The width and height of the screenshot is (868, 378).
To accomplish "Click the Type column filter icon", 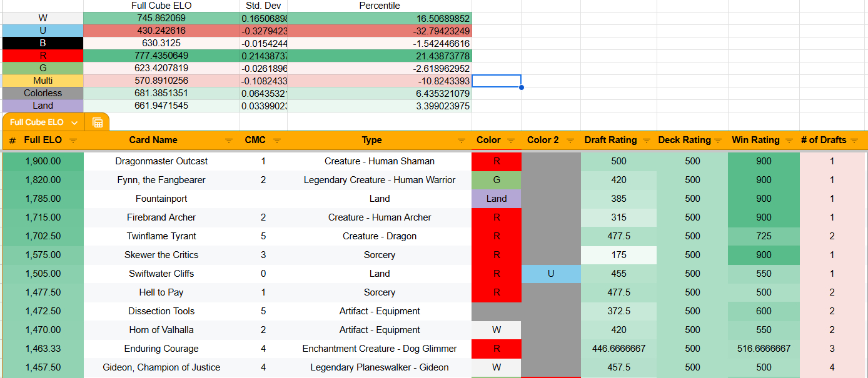I will pos(462,141).
